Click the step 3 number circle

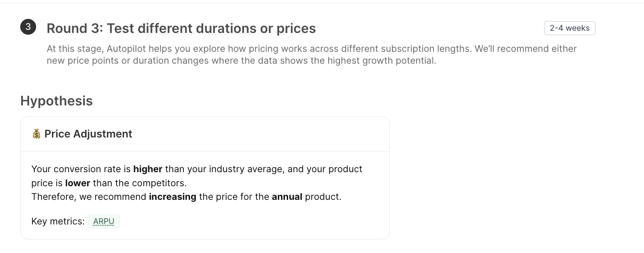point(28,27)
